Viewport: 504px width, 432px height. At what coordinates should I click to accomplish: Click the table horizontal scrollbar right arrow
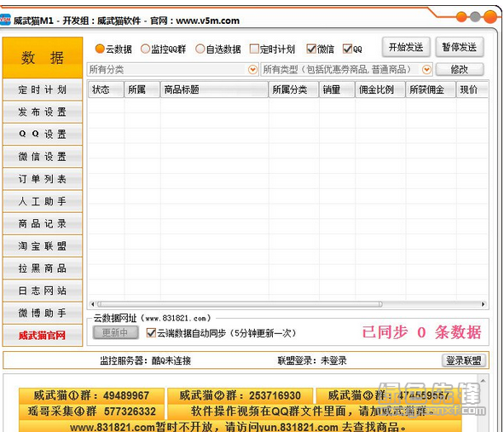(483, 304)
